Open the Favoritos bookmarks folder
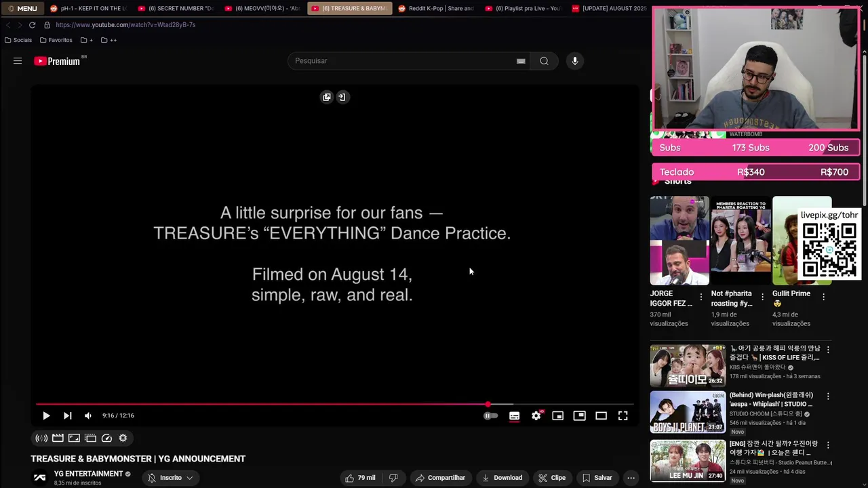This screenshot has height=488, width=868. click(56, 40)
